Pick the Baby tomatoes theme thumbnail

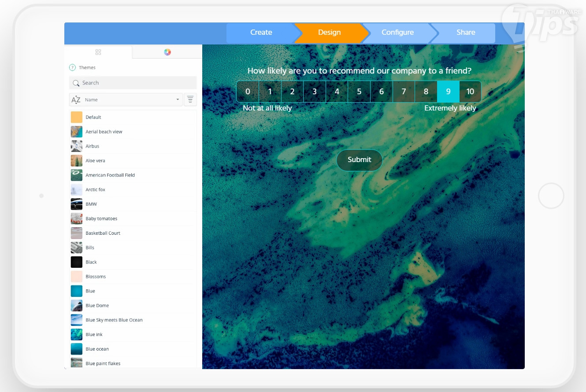77,219
